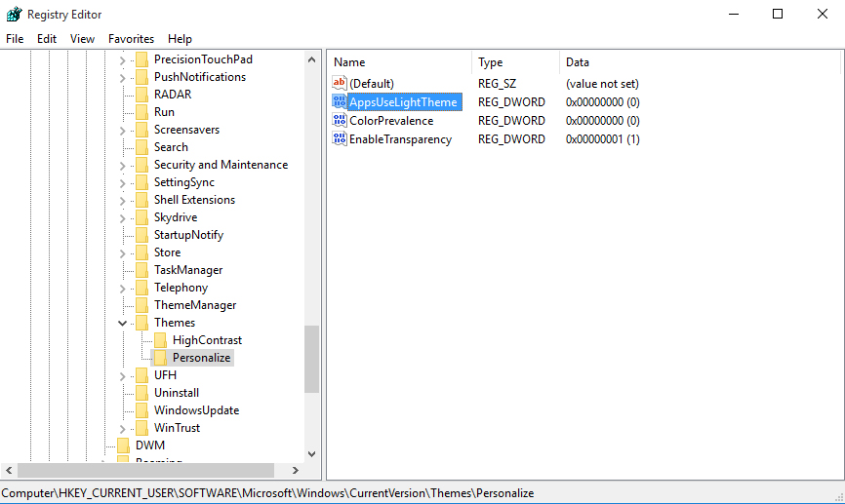Sort values by the Name column header
Screen dimensions: 845x504
tap(399, 62)
